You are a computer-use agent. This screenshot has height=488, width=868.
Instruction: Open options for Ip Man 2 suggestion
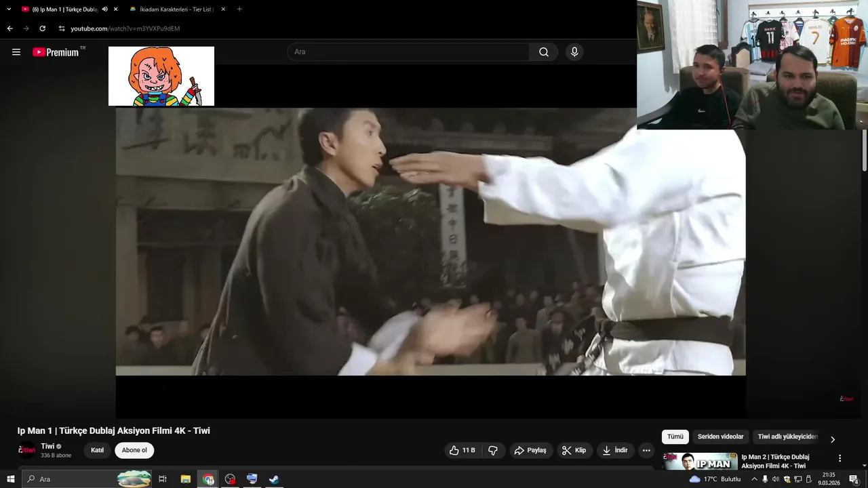(x=840, y=458)
